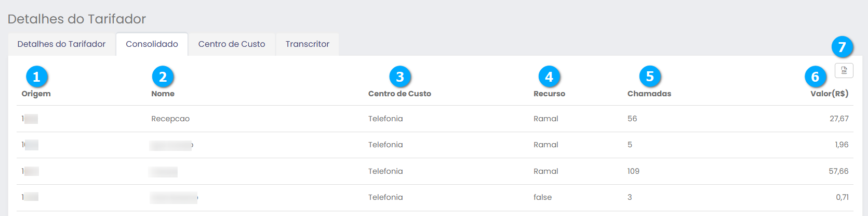This screenshot has width=868, height=216.
Task: Open the Centro de Custo tab
Action: coord(232,44)
